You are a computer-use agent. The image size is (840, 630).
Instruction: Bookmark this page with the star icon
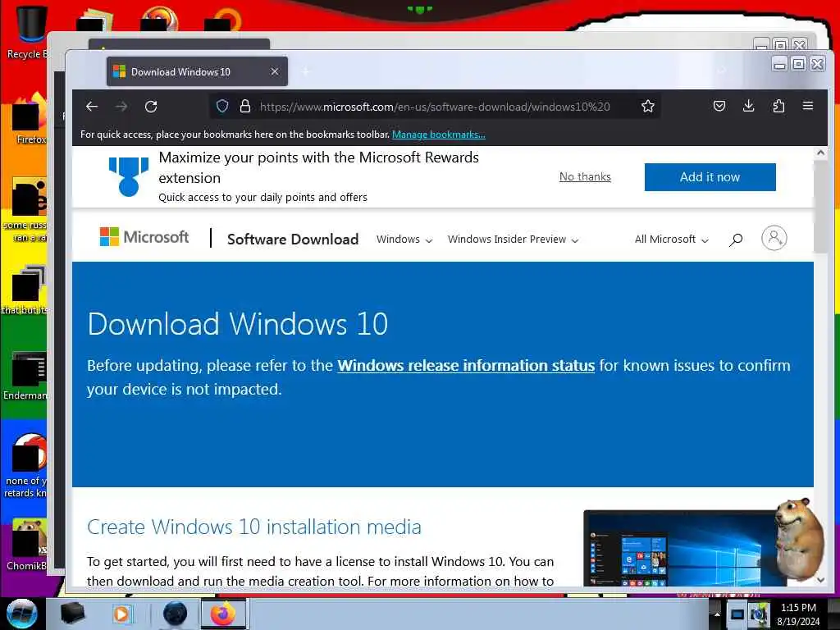point(648,106)
